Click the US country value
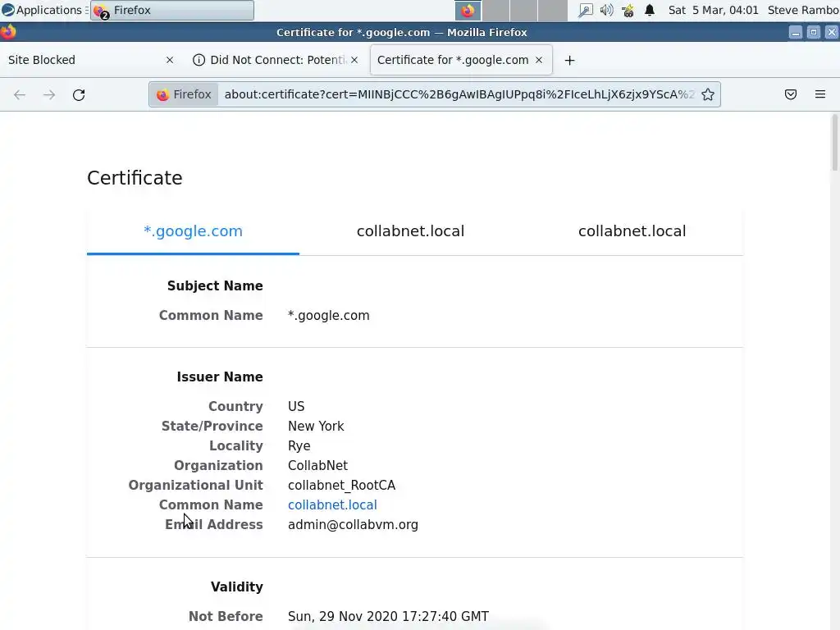Image resolution: width=840 pixels, height=630 pixels. (x=296, y=407)
